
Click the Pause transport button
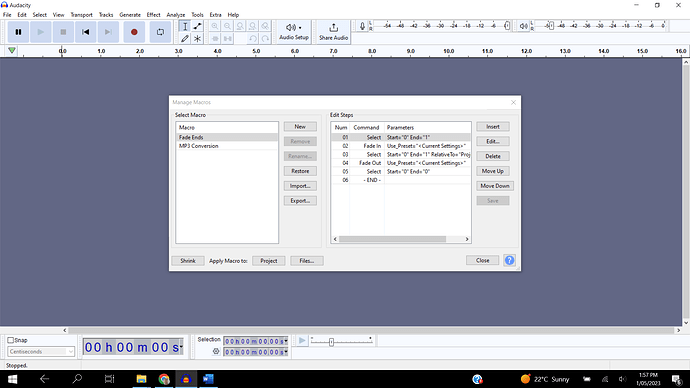[x=18, y=32]
